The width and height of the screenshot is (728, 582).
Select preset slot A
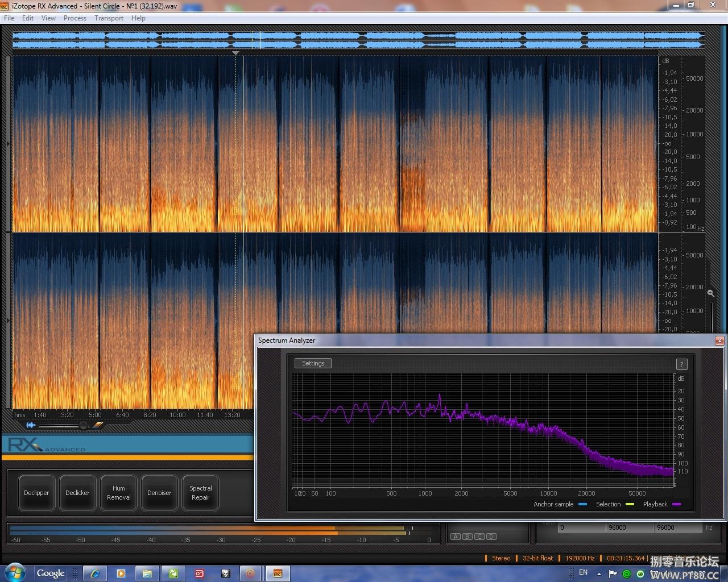(456, 537)
